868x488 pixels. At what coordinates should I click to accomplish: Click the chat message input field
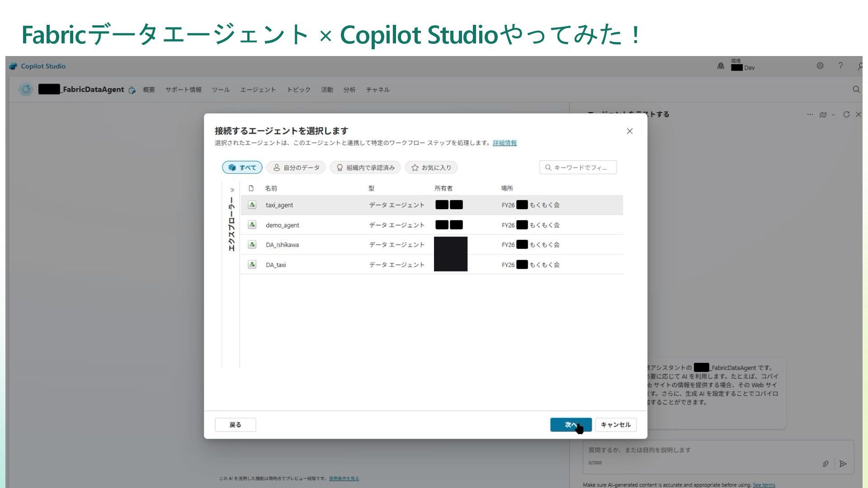[x=718, y=457]
